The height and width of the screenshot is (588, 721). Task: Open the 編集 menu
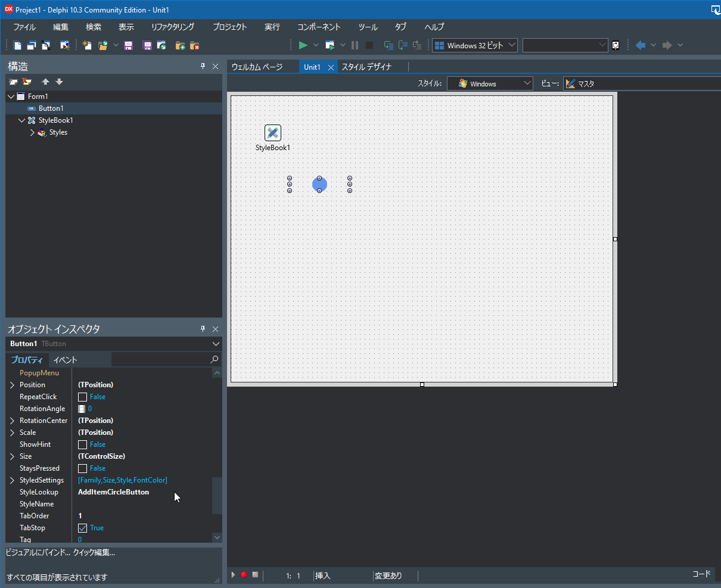point(61,27)
